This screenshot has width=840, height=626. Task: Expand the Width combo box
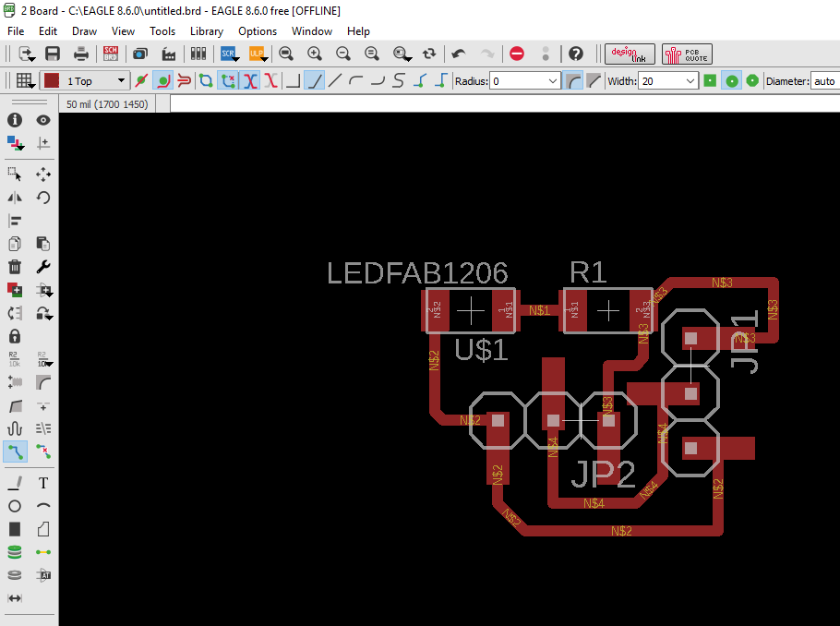pos(690,81)
